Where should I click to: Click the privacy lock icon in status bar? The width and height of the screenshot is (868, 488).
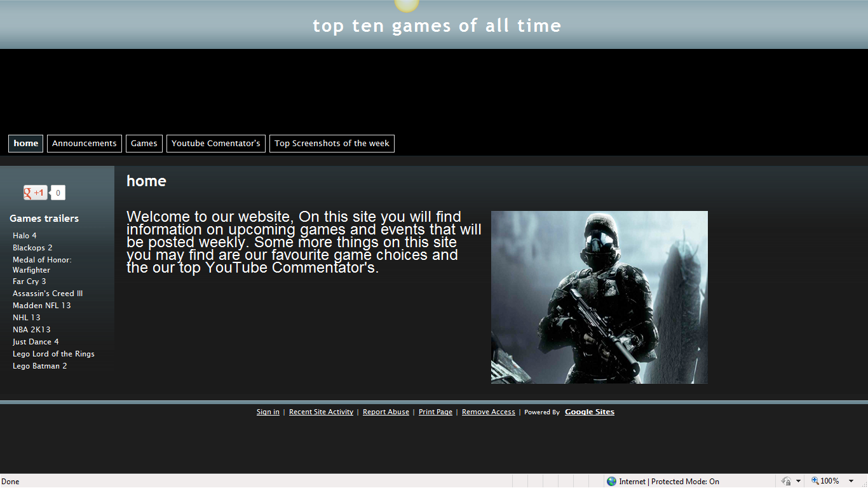787,482
